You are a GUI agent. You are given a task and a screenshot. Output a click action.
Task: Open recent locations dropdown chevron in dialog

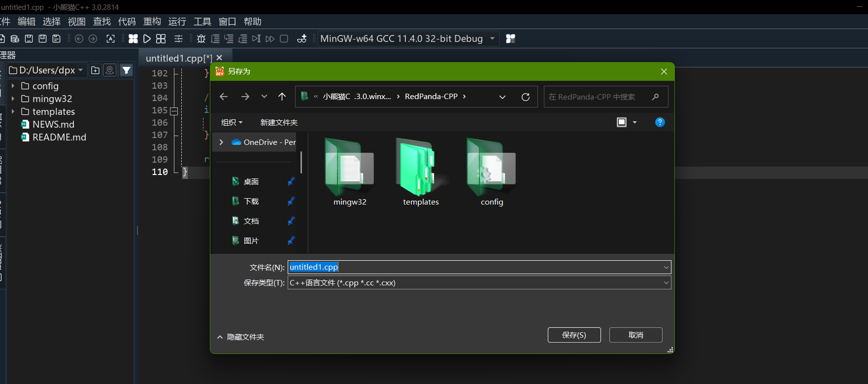coord(264,97)
